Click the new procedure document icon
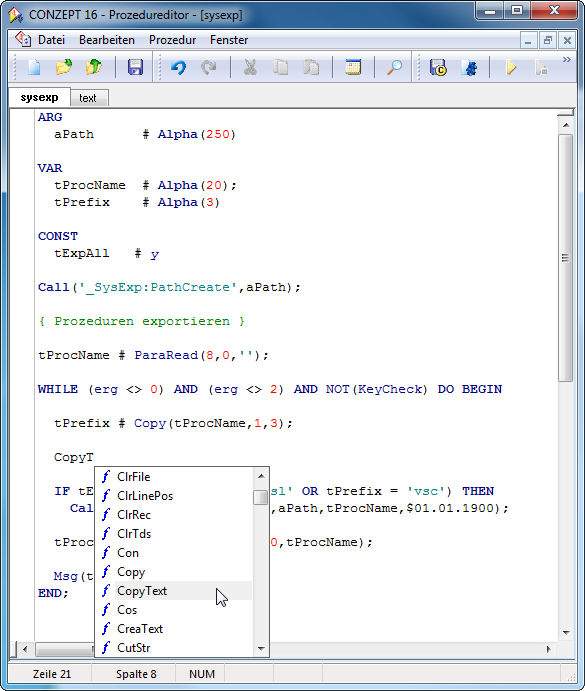 coord(34,67)
